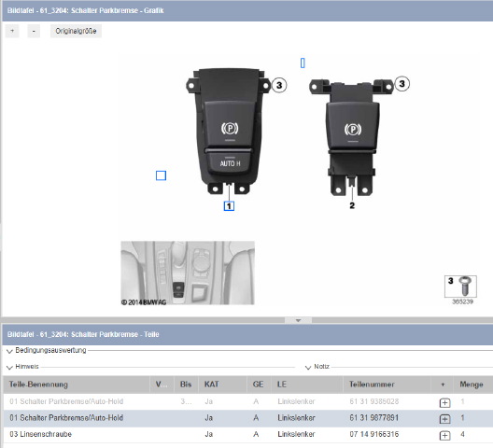Click part number 07 14 9166316
The width and height of the screenshot is (493, 448).
tap(373, 434)
